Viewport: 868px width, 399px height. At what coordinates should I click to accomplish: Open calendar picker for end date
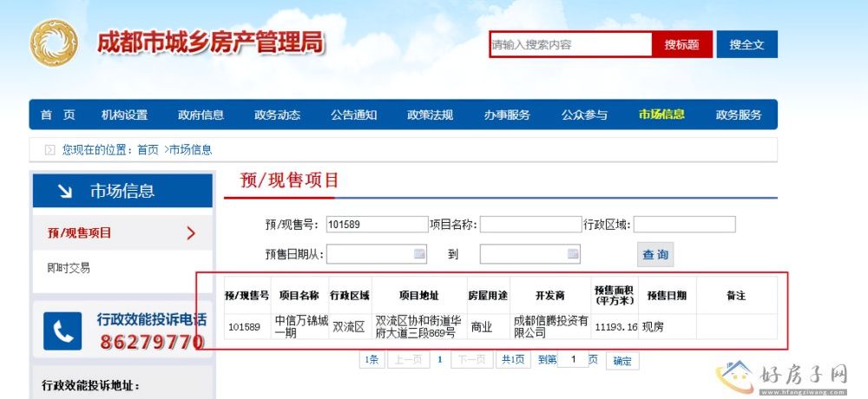coord(573,254)
